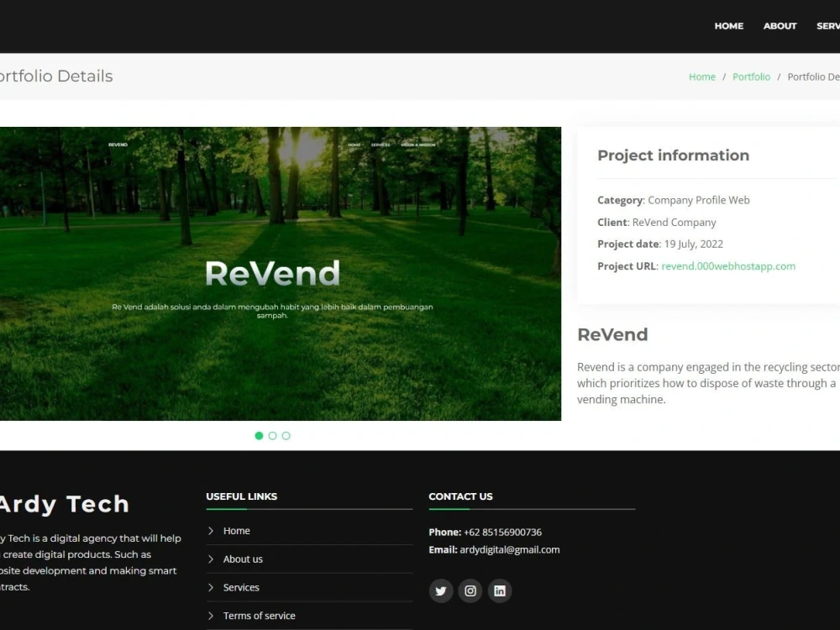Open the revend.000webhostapp.com project URL
Image resolution: width=840 pixels, height=630 pixels.
click(x=728, y=266)
